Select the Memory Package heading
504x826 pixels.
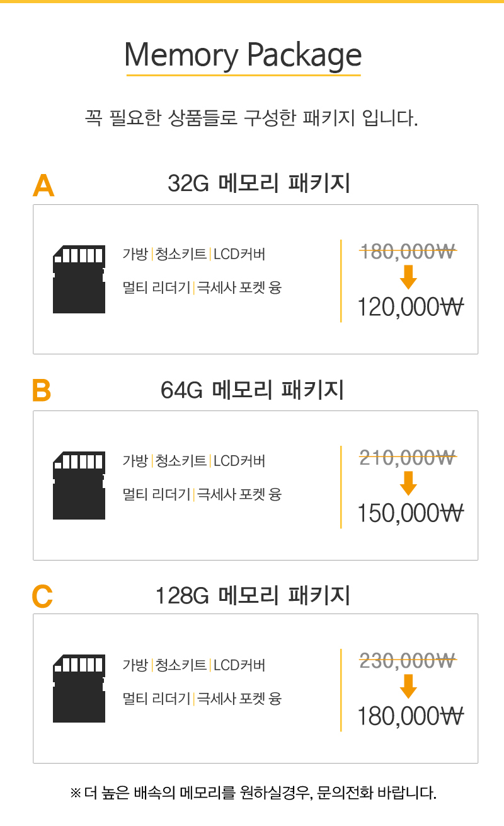(243, 55)
